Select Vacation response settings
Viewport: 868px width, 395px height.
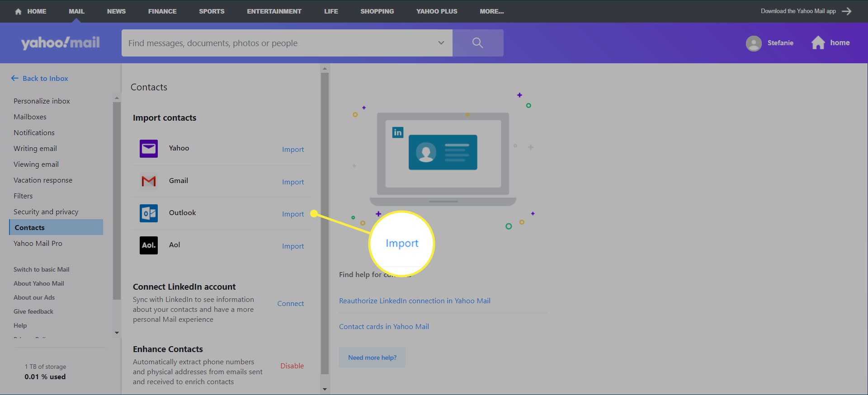(43, 180)
